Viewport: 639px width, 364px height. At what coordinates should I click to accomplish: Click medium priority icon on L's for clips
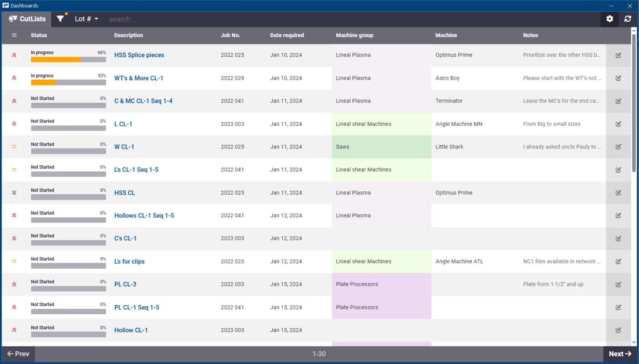pos(14,261)
